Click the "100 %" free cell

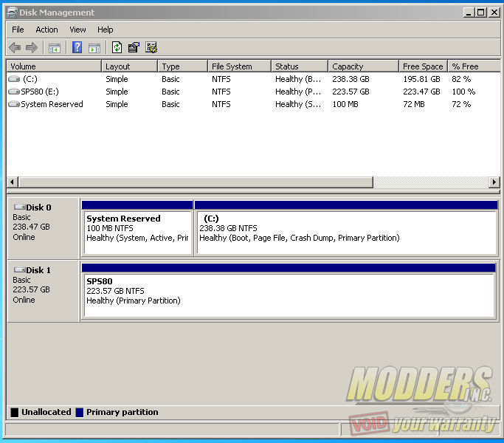pyautogui.click(x=463, y=92)
